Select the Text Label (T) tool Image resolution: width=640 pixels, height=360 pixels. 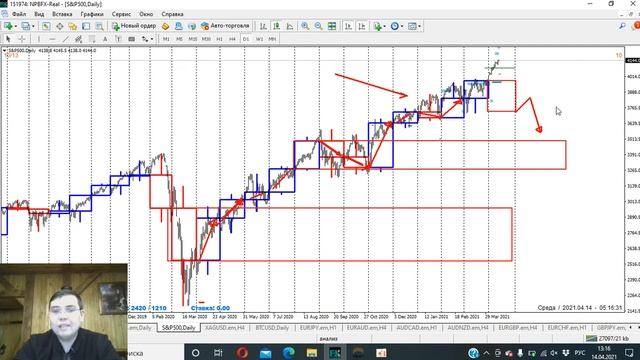click(x=118, y=39)
